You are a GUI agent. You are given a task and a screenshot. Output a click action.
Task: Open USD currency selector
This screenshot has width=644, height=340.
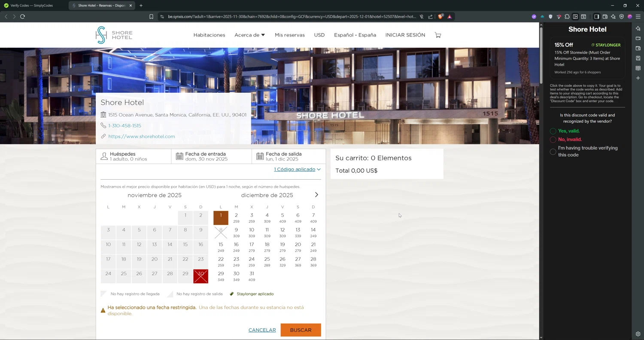(x=319, y=35)
